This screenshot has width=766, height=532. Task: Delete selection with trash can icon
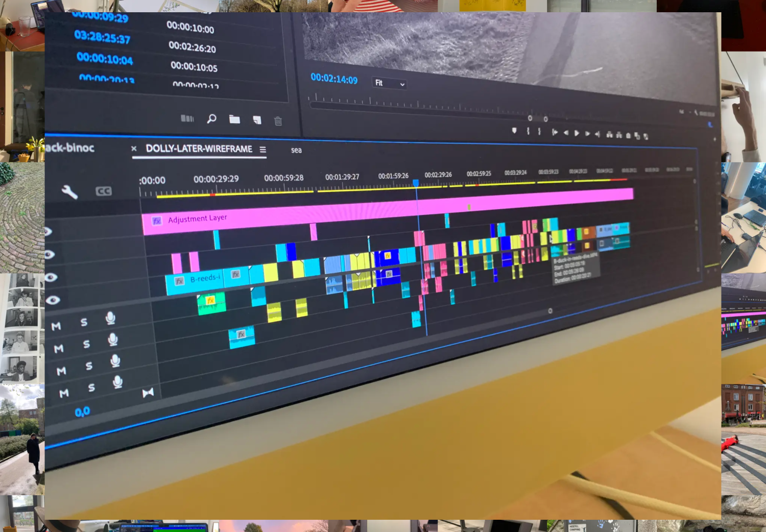tap(278, 121)
